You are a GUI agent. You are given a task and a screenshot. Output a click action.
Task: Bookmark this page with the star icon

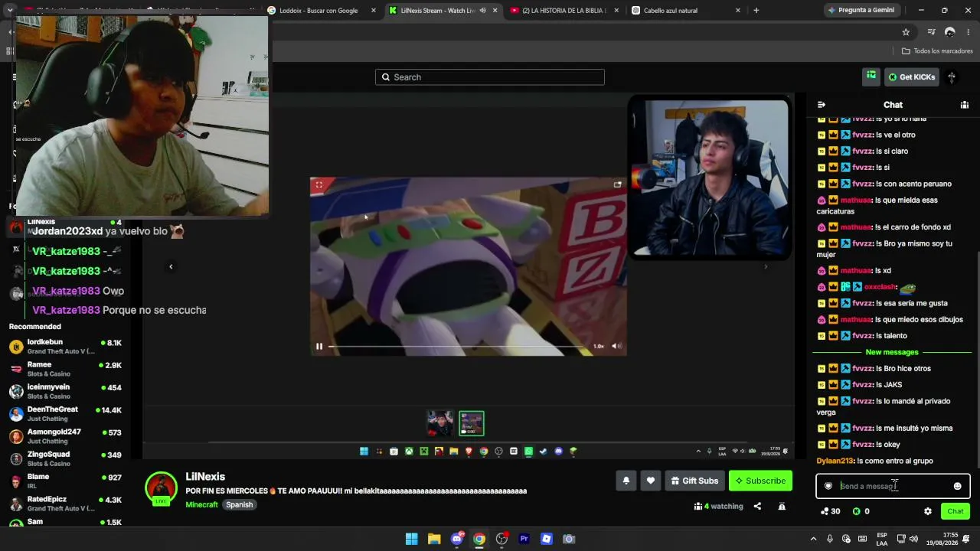coord(906,32)
